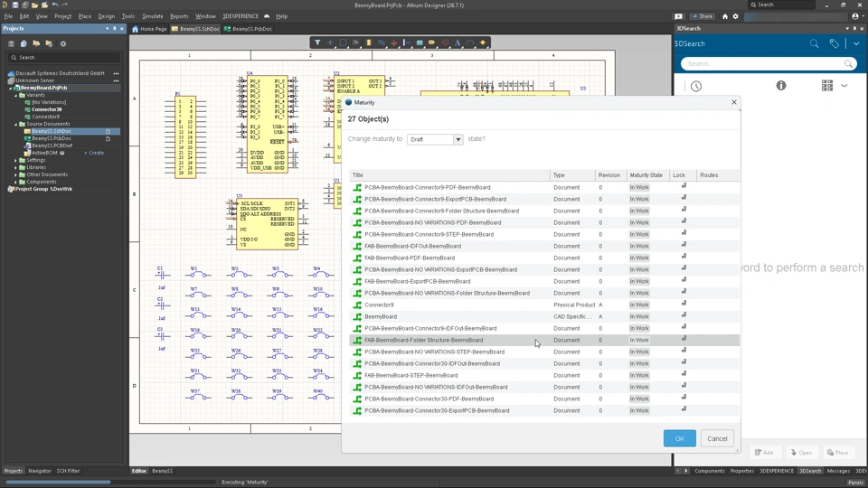Image resolution: width=868 pixels, height=488 pixels.
Task: Click the user account icon at top right
Action: [855, 16]
